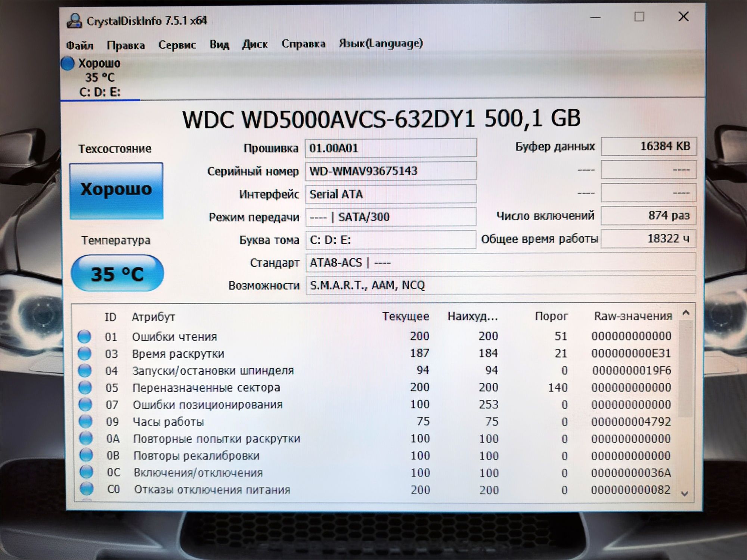Click status orb for 0C Включения/отключения

point(86,472)
